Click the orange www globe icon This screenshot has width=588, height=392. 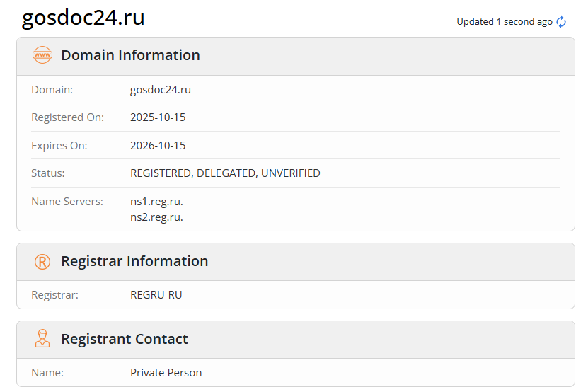[42, 55]
